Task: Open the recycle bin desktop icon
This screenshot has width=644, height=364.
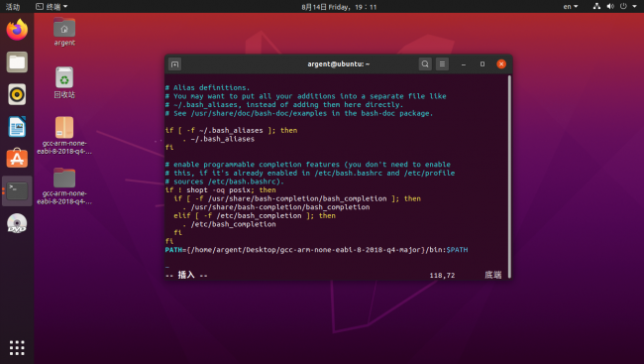Action: tap(64, 82)
